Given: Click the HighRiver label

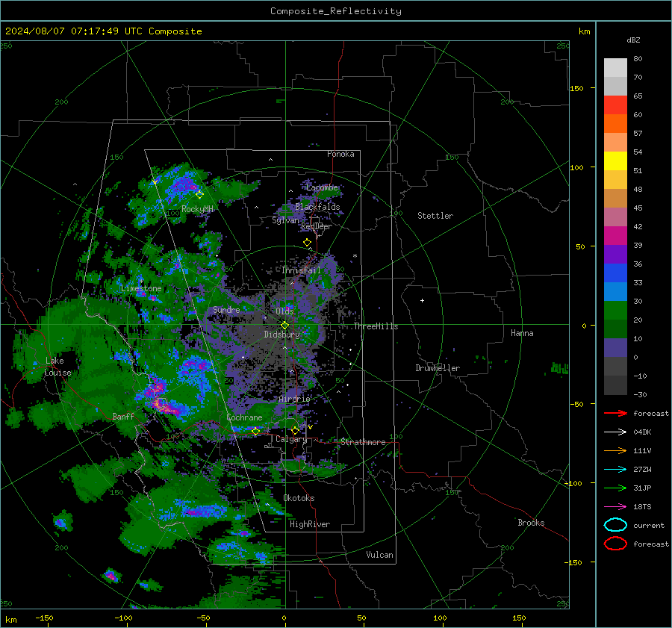Looking at the screenshot, I should tap(310, 524).
